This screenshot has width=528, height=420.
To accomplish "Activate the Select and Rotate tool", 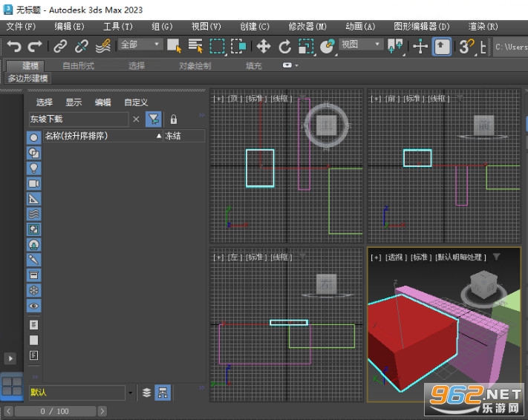I will (285, 47).
